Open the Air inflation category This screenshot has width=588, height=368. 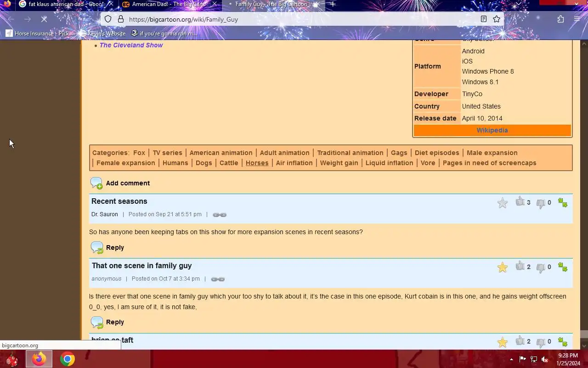click(x=294, y=163)
